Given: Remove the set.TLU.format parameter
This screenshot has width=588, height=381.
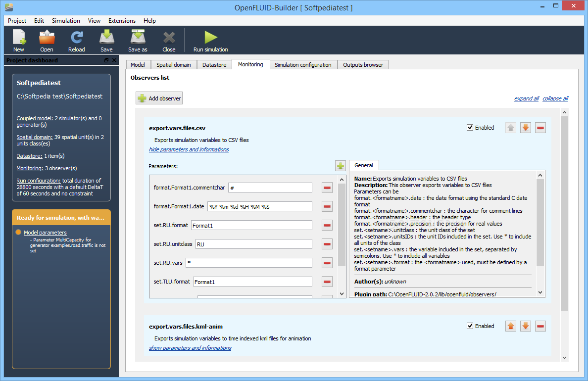Looking at the screenshot, I should pyautogui.click(x=327, y=282).
